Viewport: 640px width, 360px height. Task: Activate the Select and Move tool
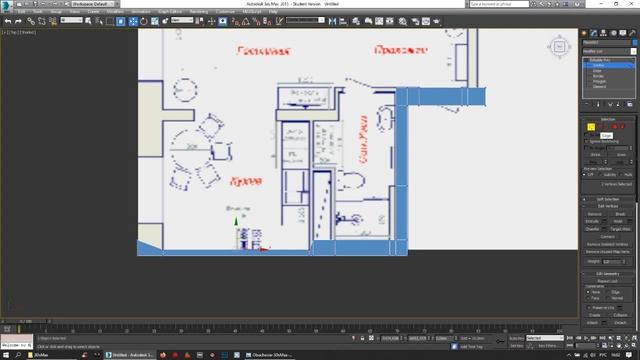[133, 21]
